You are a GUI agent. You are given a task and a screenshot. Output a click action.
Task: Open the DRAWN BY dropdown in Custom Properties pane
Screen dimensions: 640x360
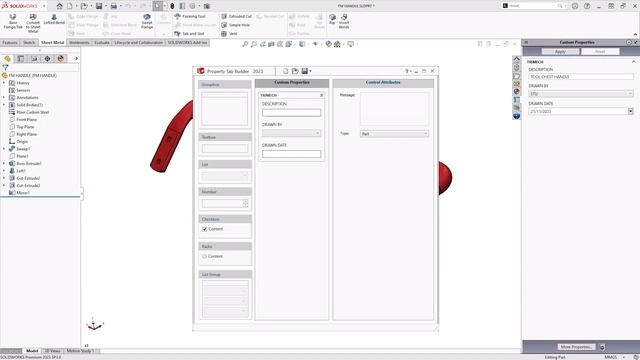[x=581, y=94]
